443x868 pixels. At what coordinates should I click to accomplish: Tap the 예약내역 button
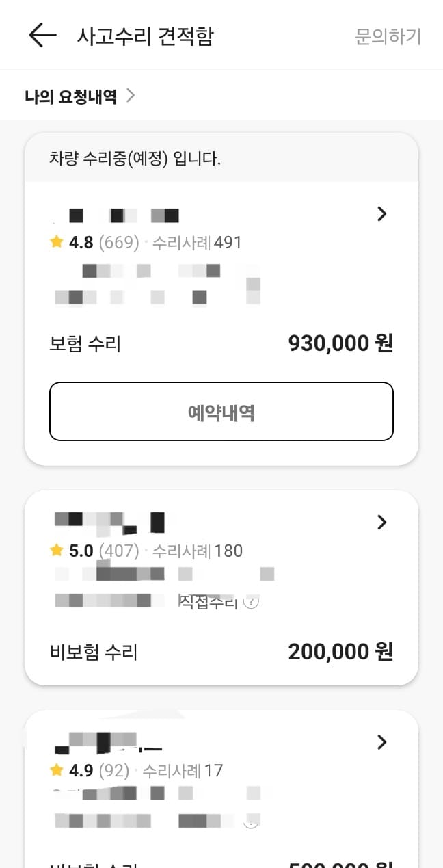tap(221, 411)
